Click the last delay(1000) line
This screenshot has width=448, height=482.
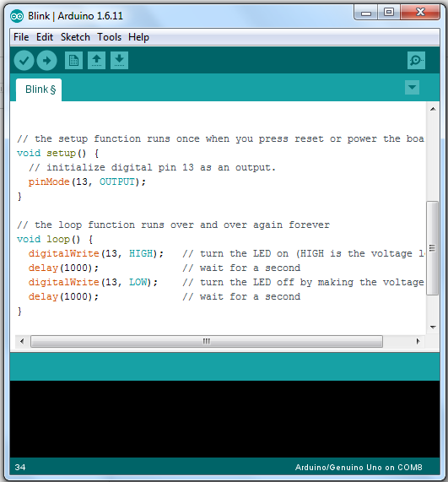tap(63, 296)
